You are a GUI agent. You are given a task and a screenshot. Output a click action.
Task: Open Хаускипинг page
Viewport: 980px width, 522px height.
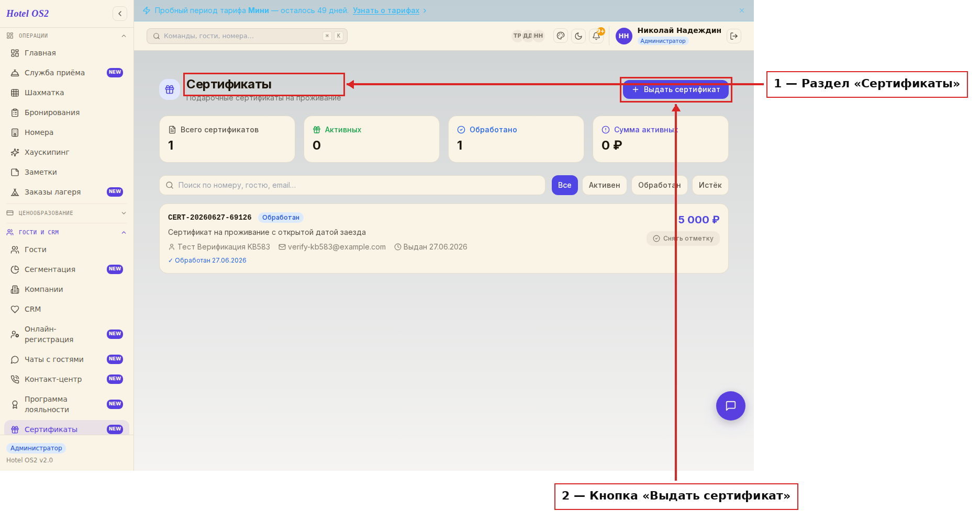(66, 152)
